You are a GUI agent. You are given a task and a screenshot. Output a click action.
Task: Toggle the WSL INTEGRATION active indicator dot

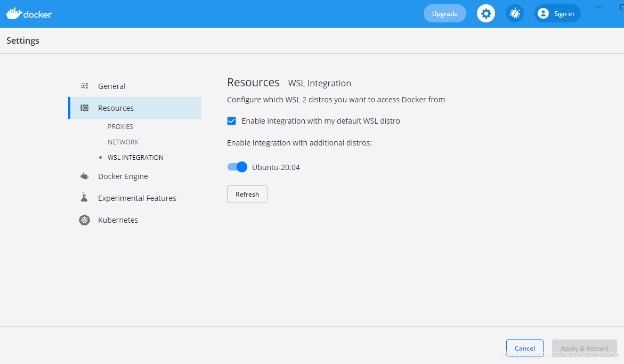[x=100, y=157]
